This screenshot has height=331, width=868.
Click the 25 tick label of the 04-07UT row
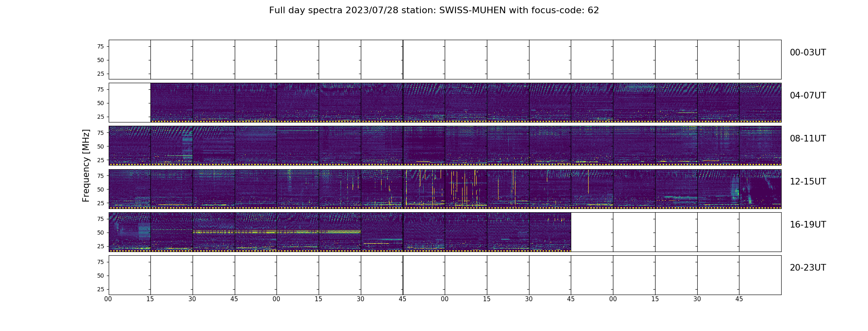100,117
